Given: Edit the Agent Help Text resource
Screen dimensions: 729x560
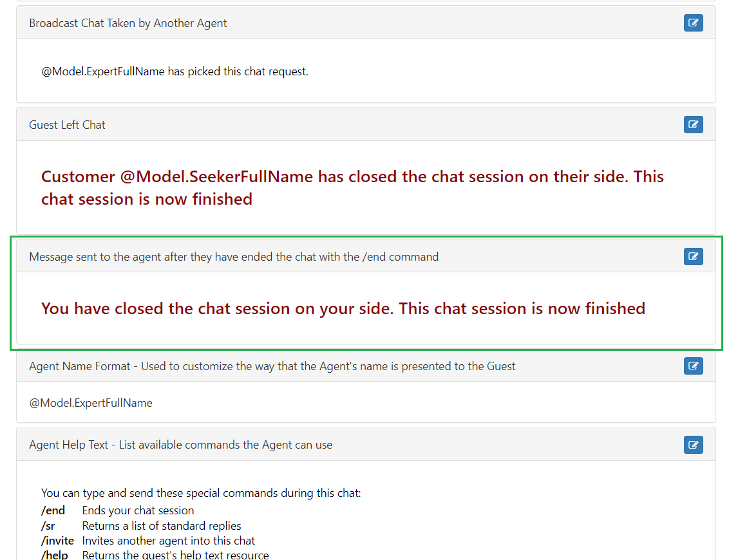Looking at the screenshot, I should click(693, 445).
